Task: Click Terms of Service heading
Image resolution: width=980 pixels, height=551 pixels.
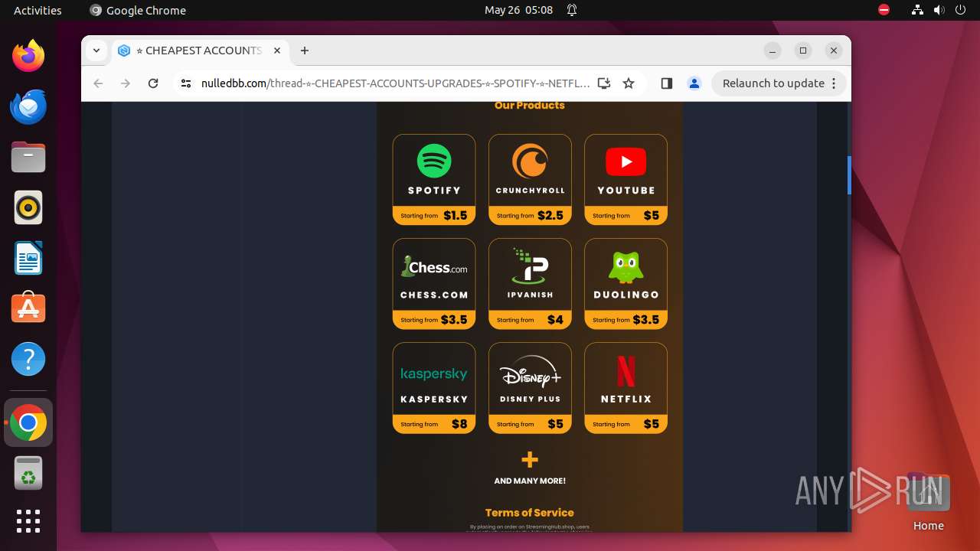Action: click(x=530, y=513)
